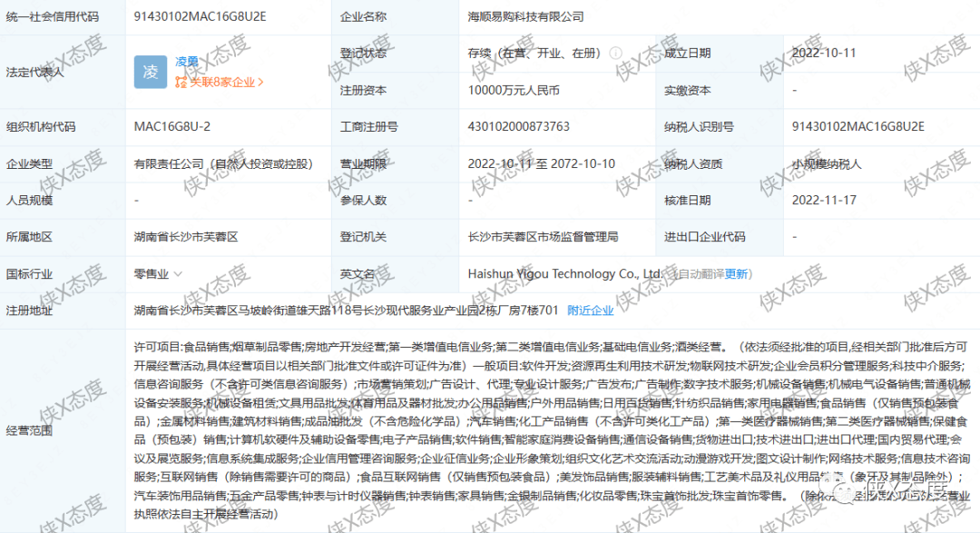The image size is (980, 533).
Task: Click the 所属地区 label
Action: pyautogui.click(x=29, y=237)
